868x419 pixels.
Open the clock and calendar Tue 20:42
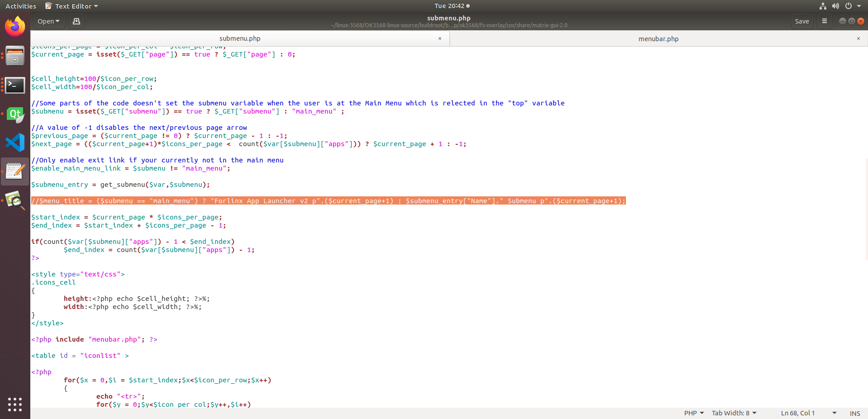(x=452, y=6)
